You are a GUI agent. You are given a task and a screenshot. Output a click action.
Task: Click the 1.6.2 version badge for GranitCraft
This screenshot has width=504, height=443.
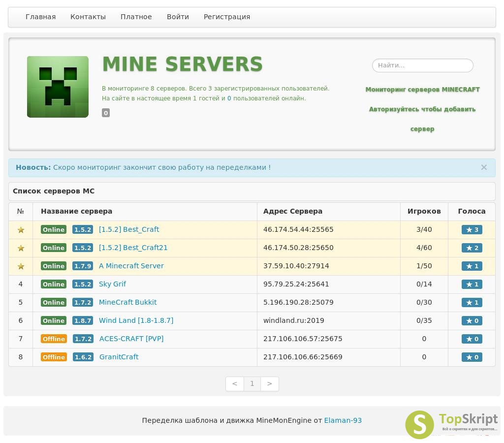click(83, 357)
